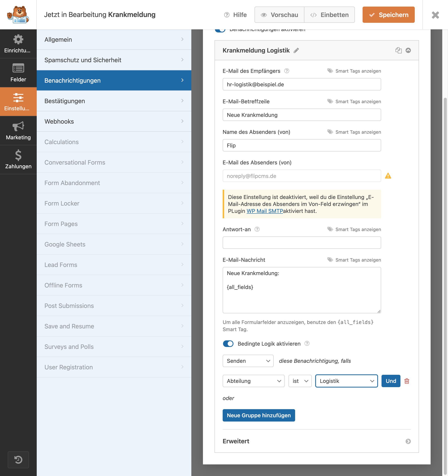Open the Surveys and Polls section
This screenshot has width=448, height=476.
pos(114,346)
